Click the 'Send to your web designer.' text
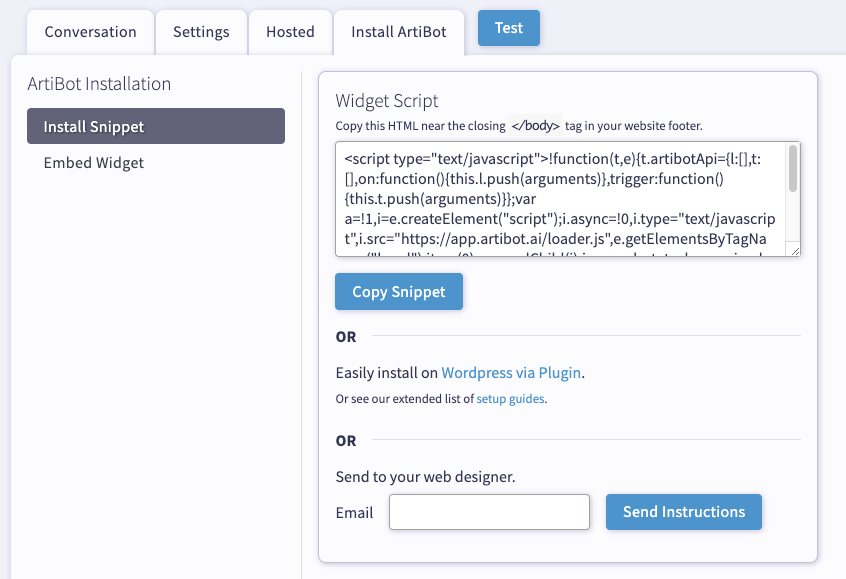Image resolution: width=846 pixels, height=579 pixels. (x=425, y=477)
